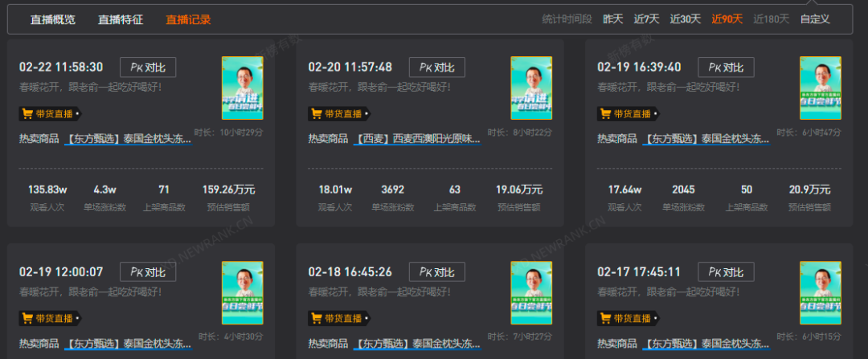The image size is (868, 359).
Task: Set the period to 昨天
Action: (612, 19)
